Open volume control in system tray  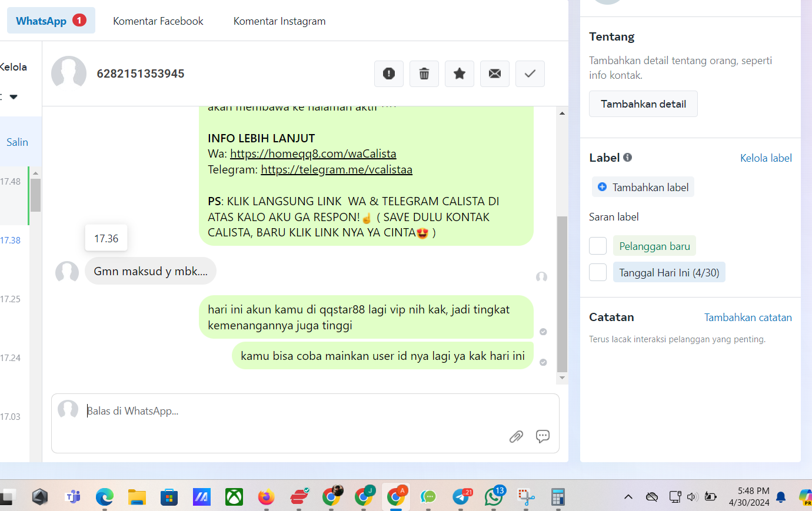pos(693,497)
